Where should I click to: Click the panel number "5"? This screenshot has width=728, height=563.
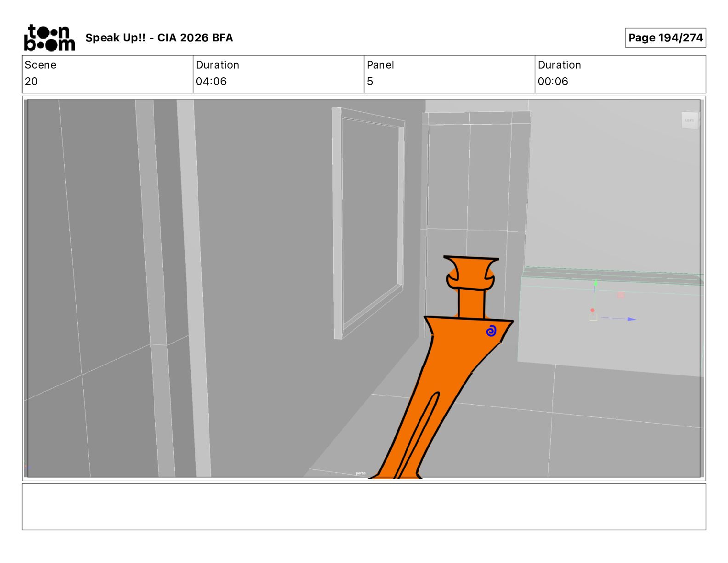coord(370,81)
